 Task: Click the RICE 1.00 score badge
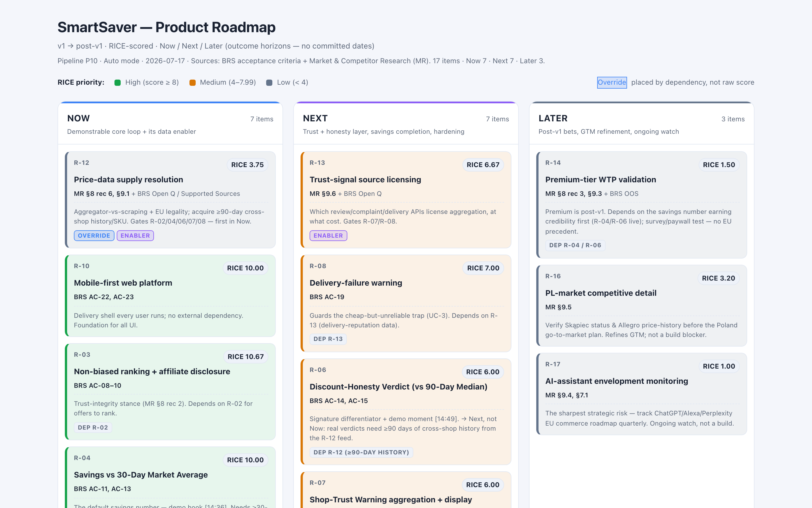click(719, 366)
